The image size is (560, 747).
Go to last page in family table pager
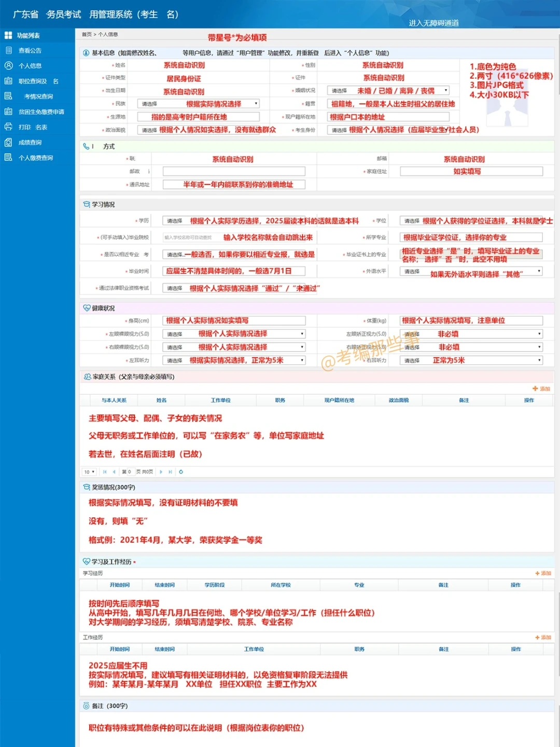pyautogui.click(x=170, y=472)
